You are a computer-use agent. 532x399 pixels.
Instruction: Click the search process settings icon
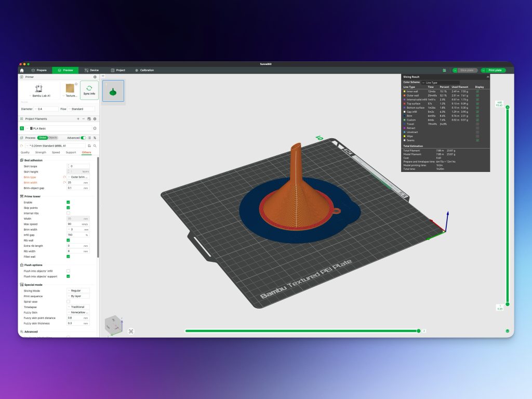[x=95, y=146]
